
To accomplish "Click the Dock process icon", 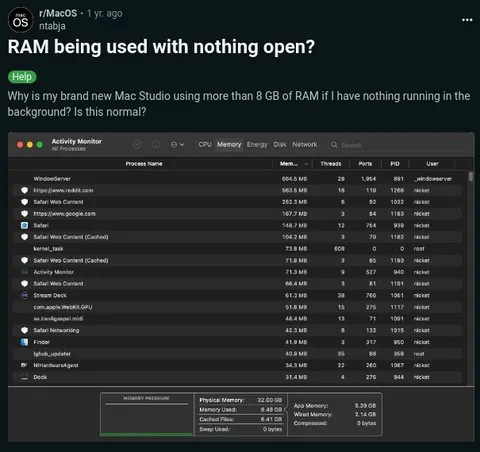I will [24, 377].
